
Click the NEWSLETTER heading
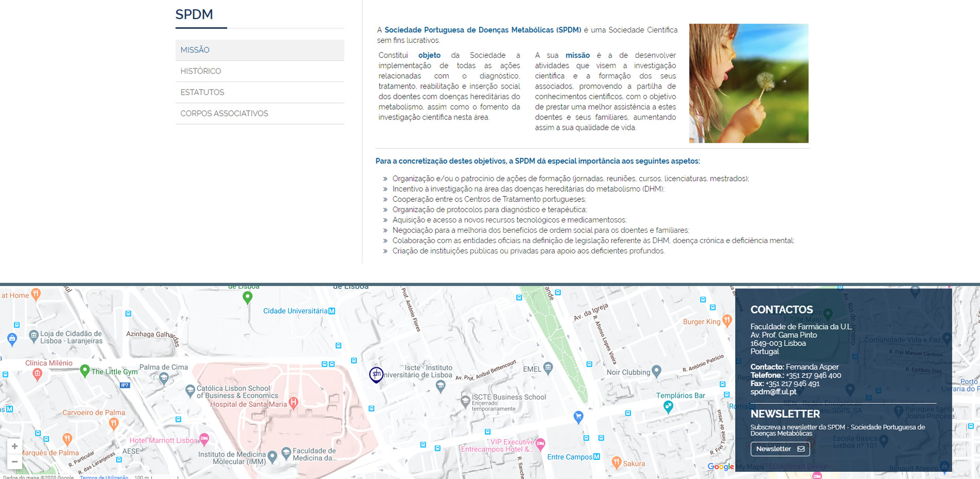[785, 414]
